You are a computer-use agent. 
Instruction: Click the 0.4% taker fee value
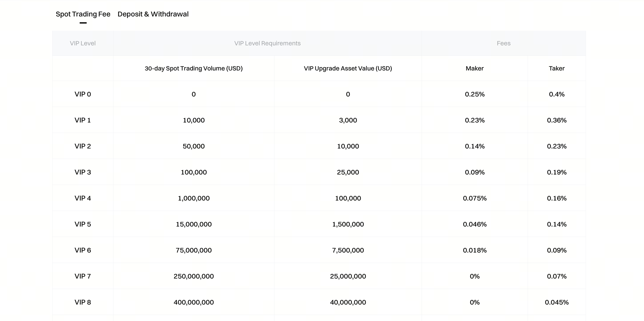tap(557, 94)
